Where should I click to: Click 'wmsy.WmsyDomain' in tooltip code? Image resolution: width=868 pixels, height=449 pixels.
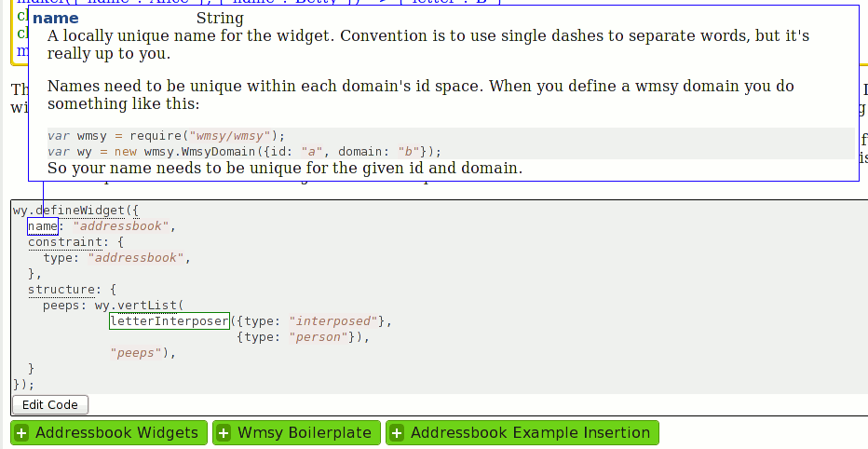[202, 152]
